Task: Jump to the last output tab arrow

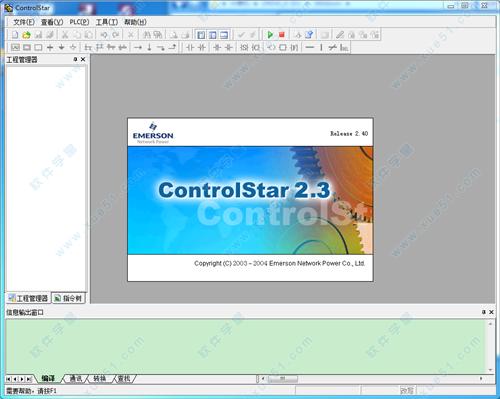Action: click(x=29, y=379)
